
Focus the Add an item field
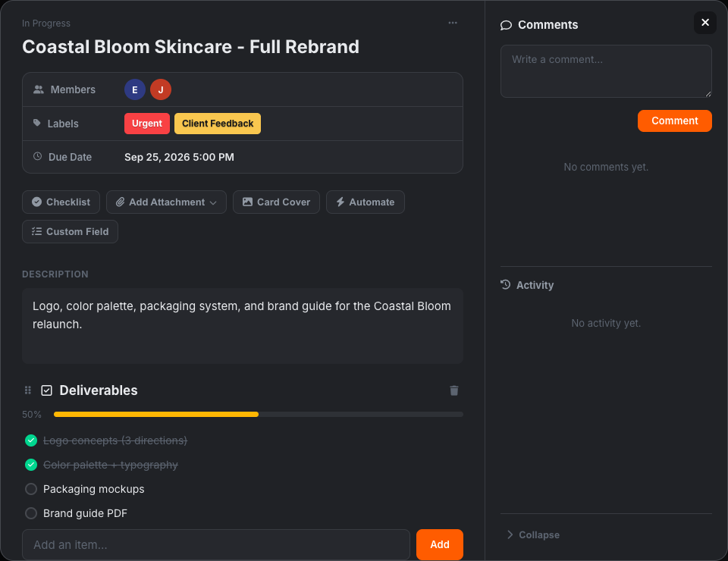point(216,545)
